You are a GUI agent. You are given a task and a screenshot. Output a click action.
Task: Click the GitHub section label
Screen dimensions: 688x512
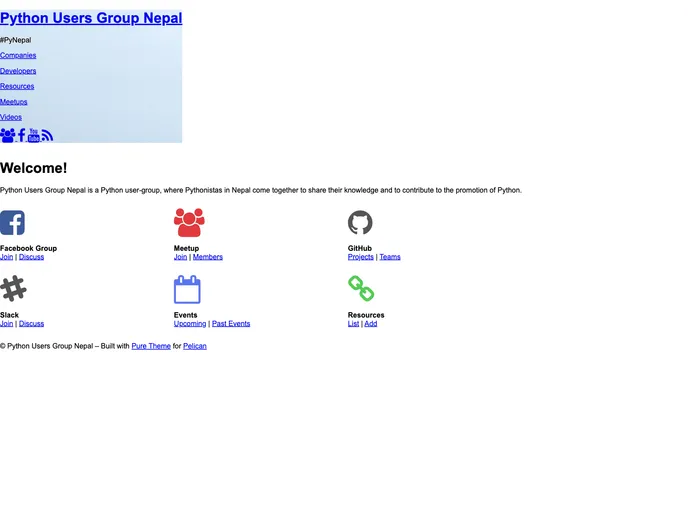(x=360, y=248)
